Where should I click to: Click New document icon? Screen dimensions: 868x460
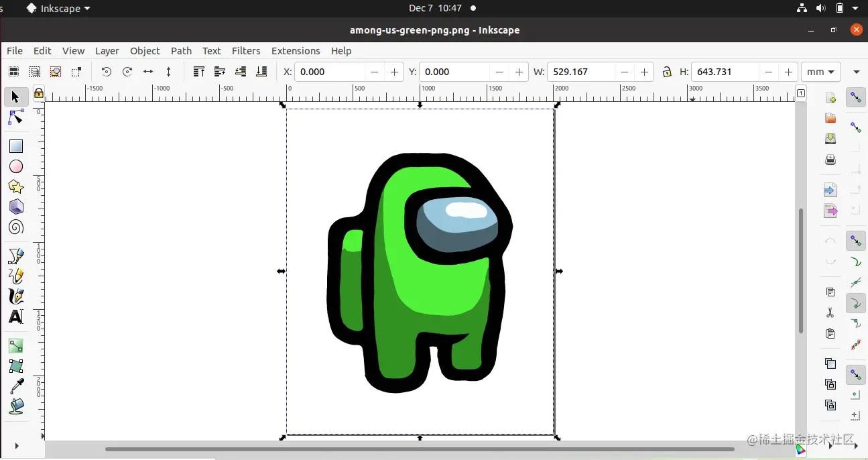point(830,98)
